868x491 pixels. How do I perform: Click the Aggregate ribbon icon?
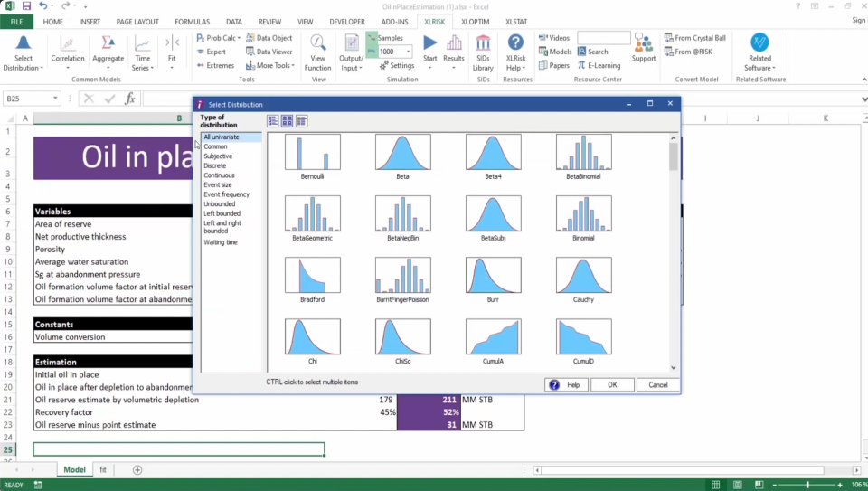(x=108, y=52)
